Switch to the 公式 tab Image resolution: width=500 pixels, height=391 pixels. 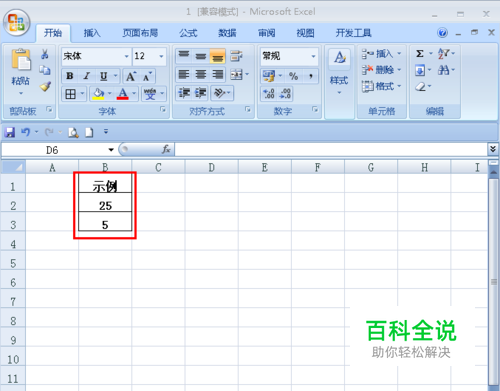pos(188,33)
